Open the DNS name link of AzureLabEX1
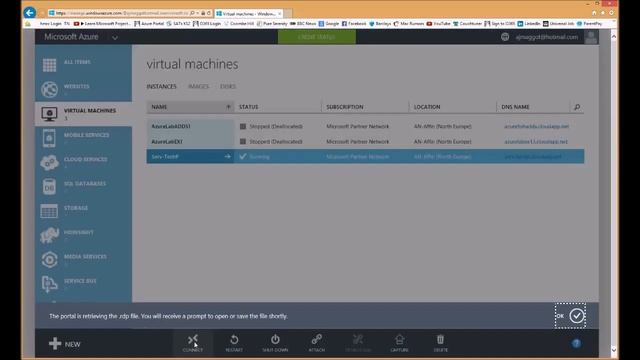Viewport: 640px width, 360px height. 536,142
